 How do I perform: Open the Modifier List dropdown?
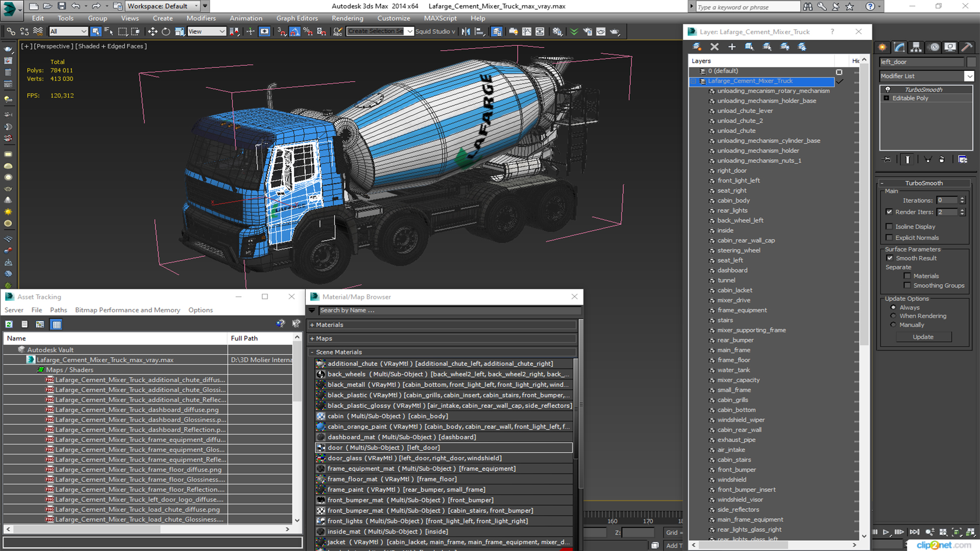click(x=969, y=76)
